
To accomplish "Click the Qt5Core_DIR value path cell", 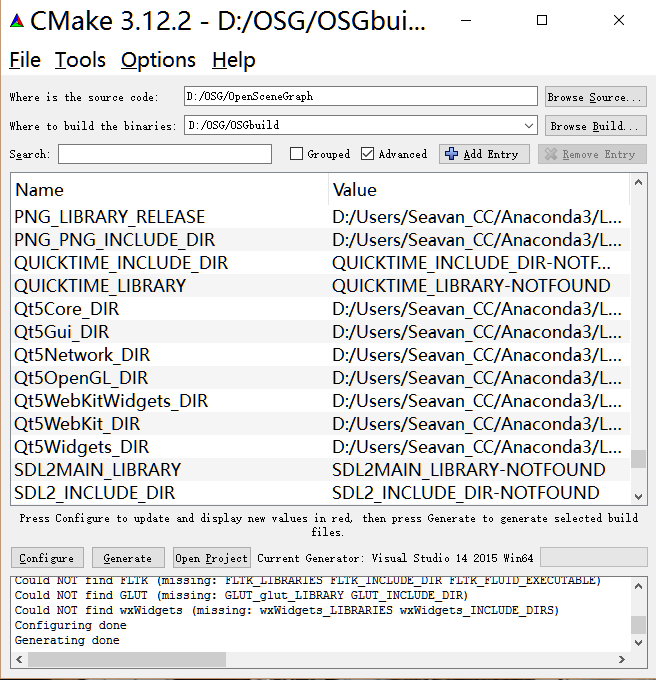I will click(479, 309).
